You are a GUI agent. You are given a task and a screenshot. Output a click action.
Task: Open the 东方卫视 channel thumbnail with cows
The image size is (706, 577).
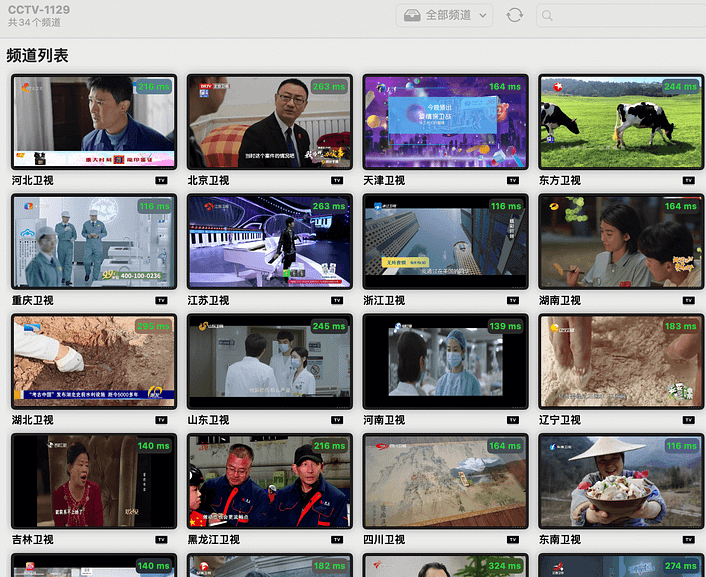pos(621,122)
